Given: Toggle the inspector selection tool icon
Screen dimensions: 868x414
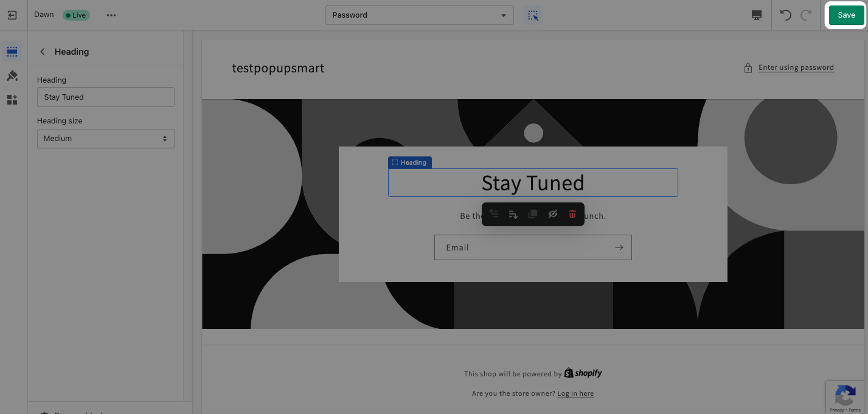Looking at the screenshot, I should 533,15.
